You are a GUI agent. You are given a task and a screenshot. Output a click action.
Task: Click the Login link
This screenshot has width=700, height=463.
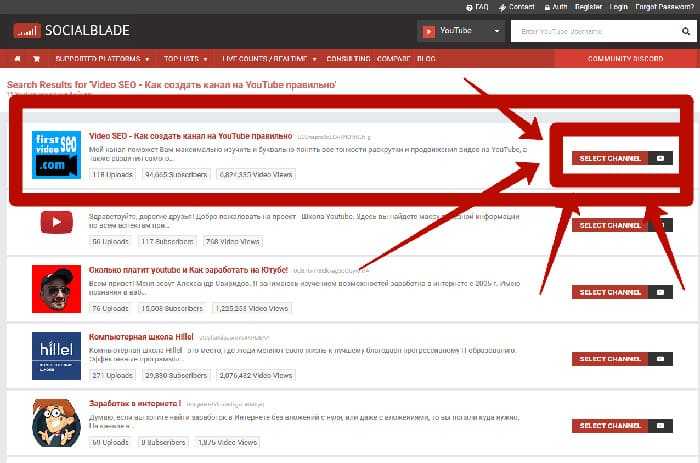(x=618, y=7)
